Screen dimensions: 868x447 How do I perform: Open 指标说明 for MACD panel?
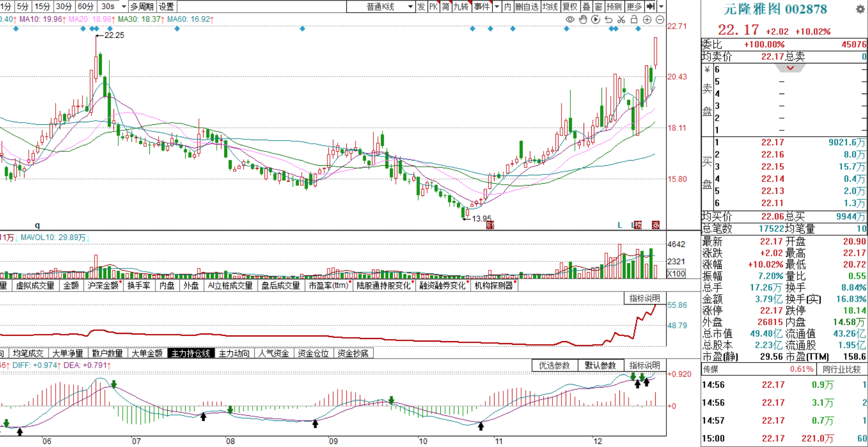click(644, 365)
